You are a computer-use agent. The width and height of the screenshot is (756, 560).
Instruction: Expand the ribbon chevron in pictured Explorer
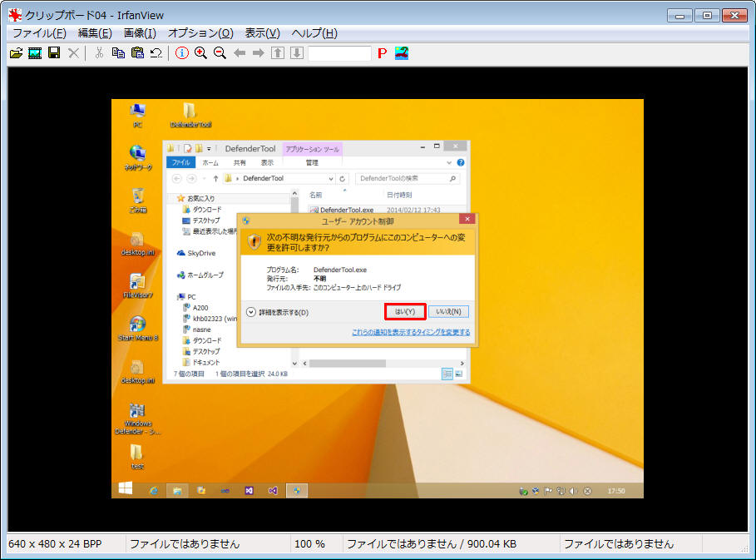pyautogui.click(x=449, y=162)
